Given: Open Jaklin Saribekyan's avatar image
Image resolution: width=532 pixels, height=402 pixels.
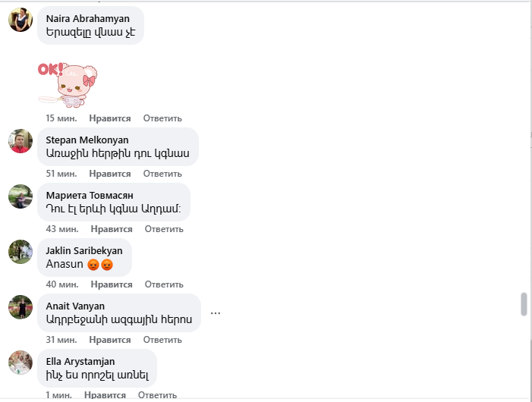Looking at the screenshot, I should (20, 252).
